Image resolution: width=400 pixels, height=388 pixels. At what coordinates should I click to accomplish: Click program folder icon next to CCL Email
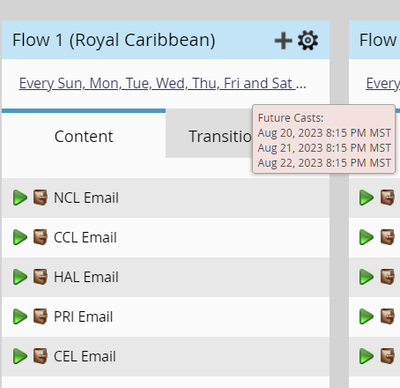(x=40, y=237)
